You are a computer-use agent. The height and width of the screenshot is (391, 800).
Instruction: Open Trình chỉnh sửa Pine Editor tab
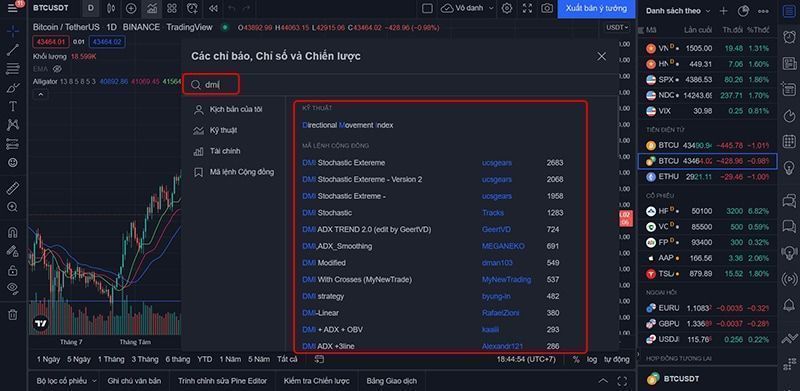[x=222, y=381]
